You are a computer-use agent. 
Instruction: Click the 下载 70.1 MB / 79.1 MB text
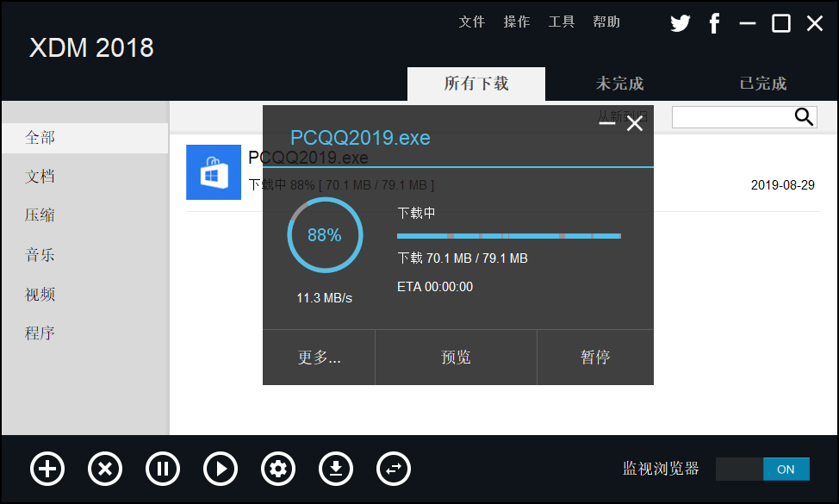pos(463,258)
